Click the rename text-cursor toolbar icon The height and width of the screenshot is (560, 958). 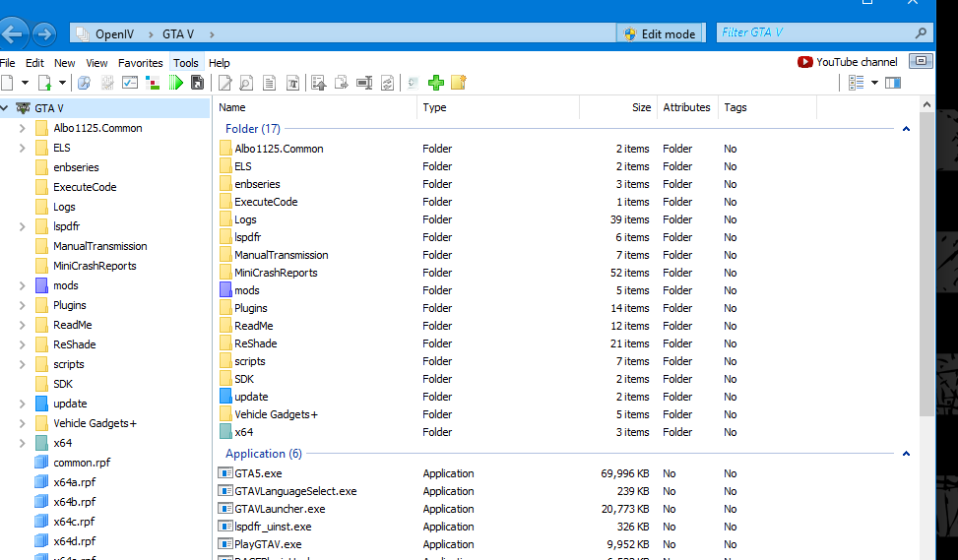coord(364,83)
